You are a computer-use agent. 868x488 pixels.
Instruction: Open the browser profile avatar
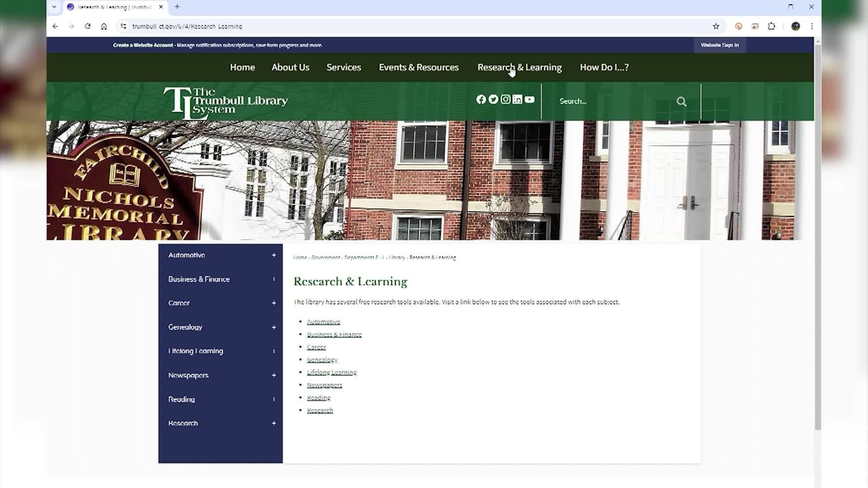point(796,26)
